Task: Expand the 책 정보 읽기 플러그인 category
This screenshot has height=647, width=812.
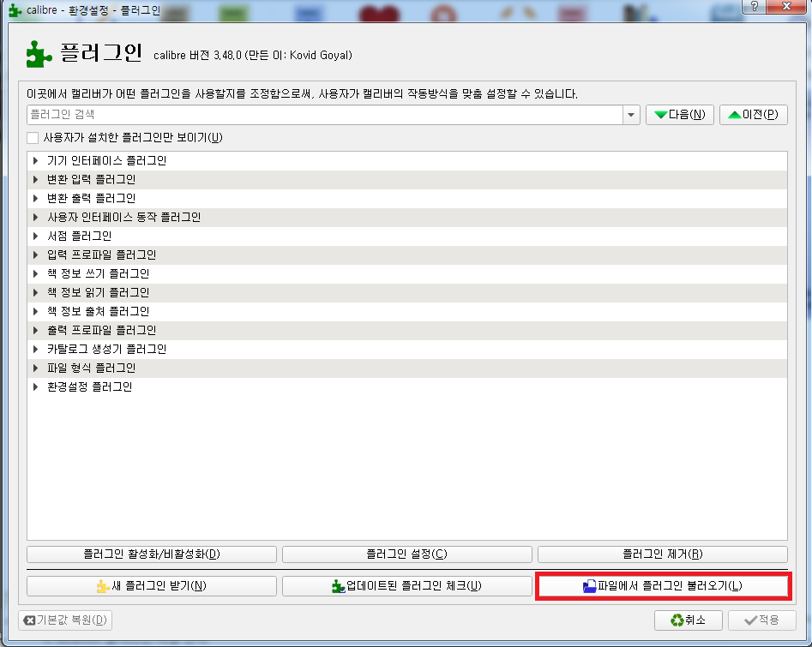Action: [x=35, y=292]
